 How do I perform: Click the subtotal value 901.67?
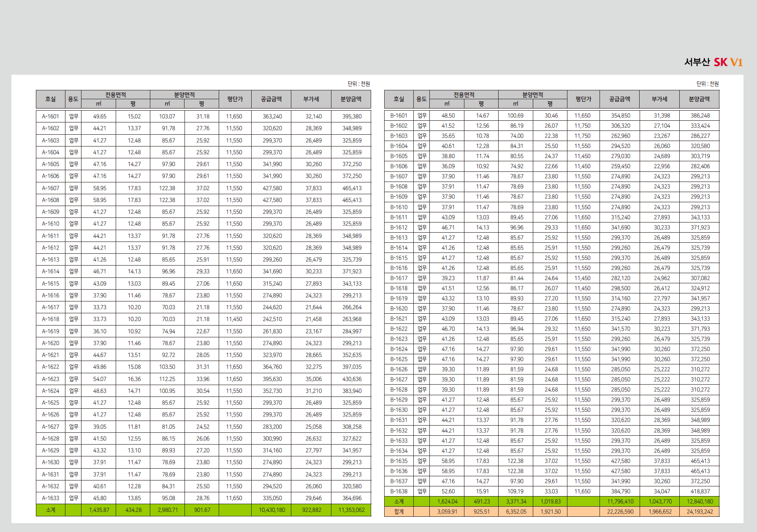(202, 510)
